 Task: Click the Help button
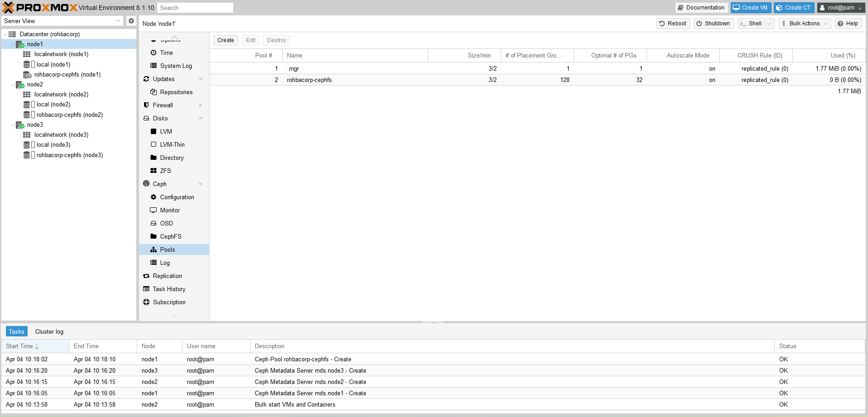pos(848,24)
